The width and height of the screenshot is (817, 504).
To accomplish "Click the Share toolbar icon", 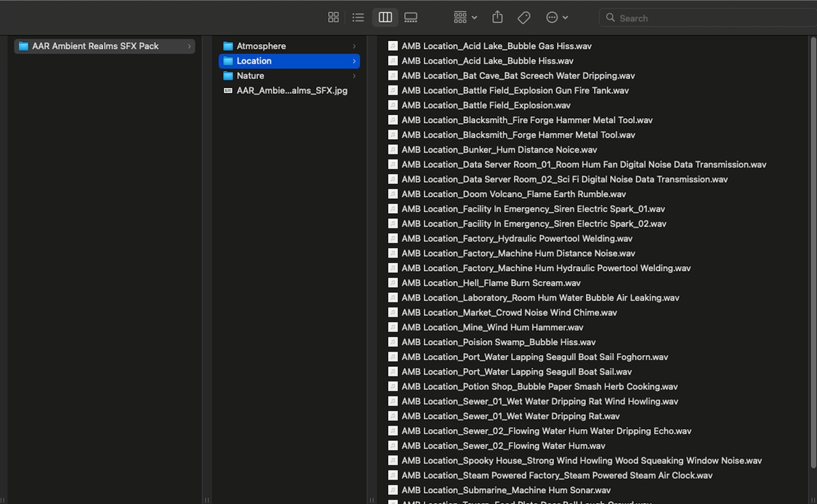I will click(498, 18).
